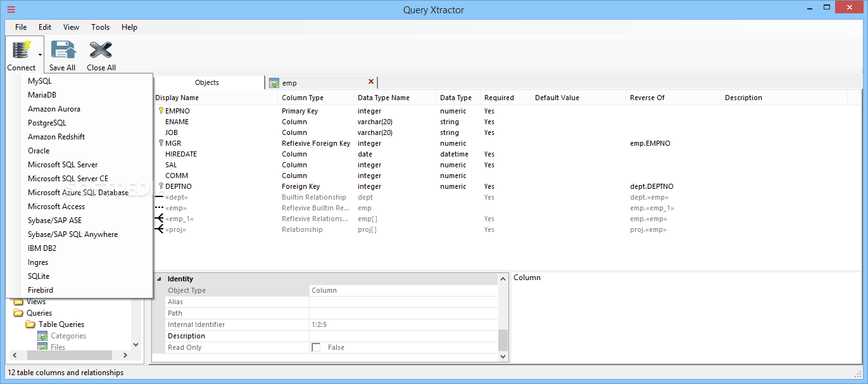Select the Queries folder in tree
This screenshot has width=868, height=384.
[33, 313]
